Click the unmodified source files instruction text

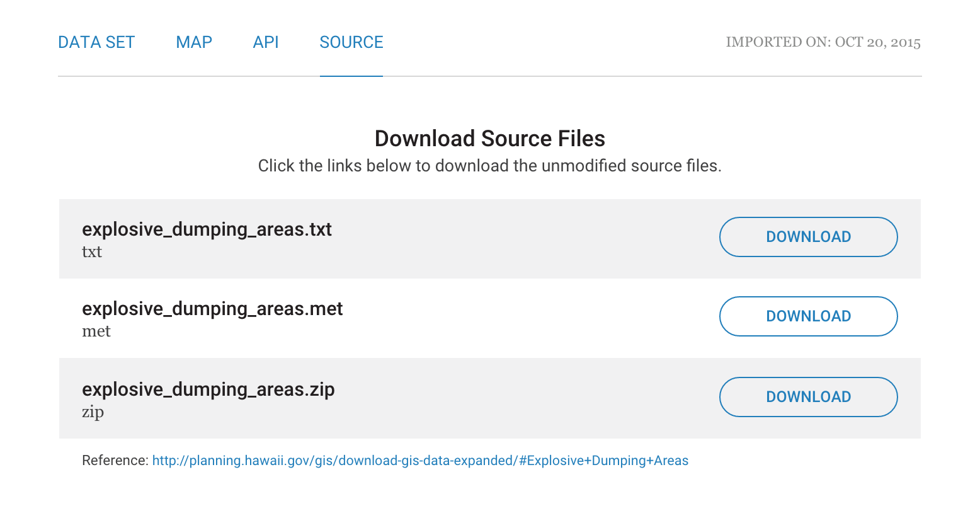pyautogui.click(x=489, y=166)
